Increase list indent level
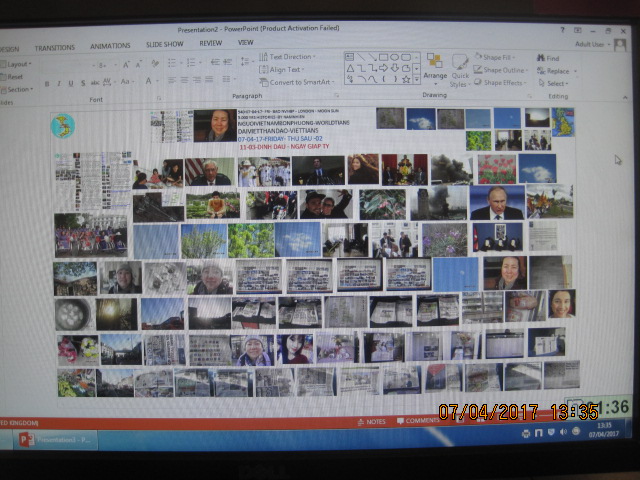The height and width of the screenshot is (480, 640). pyautogui.click(x=227, y=61)
